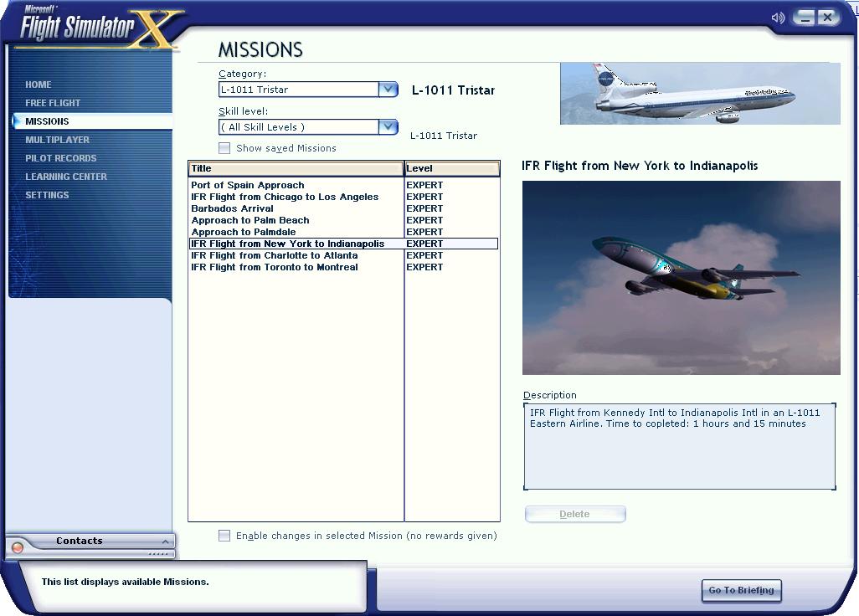859x616 pixels.
Task: Click the mission preview image of the airliner
Action: [x=681, y=278]
